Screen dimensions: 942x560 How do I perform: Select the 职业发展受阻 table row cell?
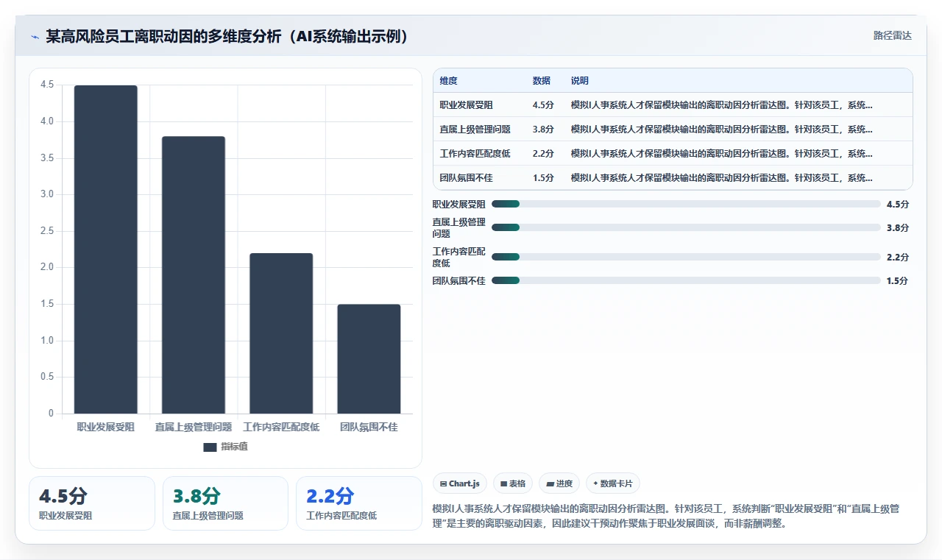tap(467, 105)
